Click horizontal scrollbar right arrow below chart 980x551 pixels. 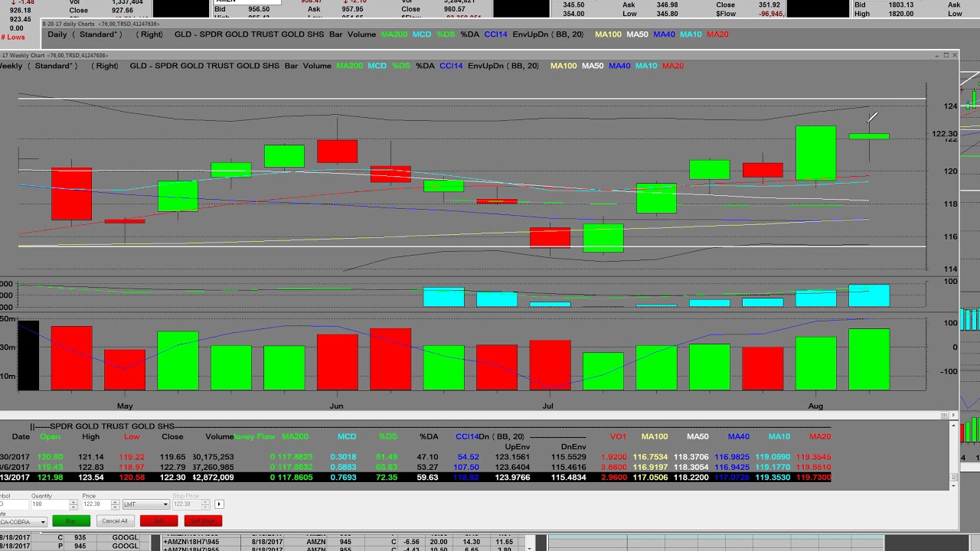(x=953, y=414)
